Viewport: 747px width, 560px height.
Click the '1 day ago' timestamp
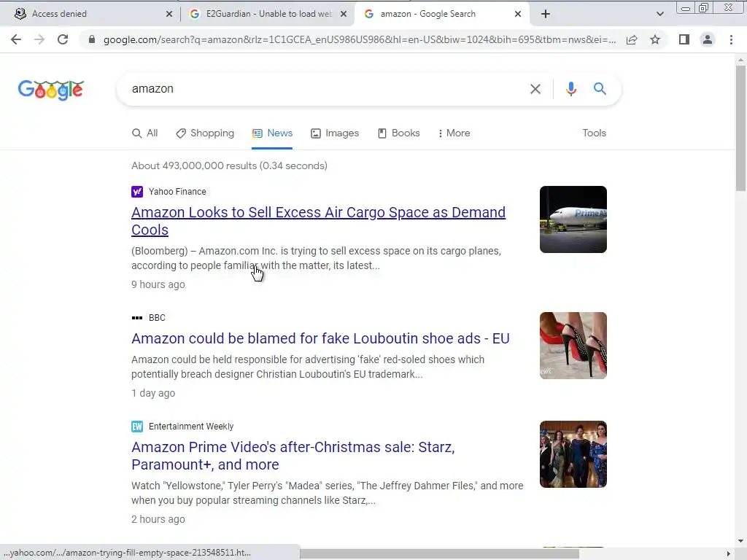[x=153, y=393]
